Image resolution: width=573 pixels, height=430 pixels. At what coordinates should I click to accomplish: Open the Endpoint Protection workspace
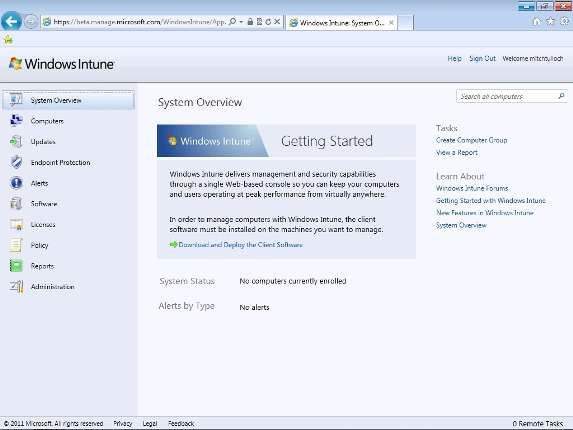(60, 163)
